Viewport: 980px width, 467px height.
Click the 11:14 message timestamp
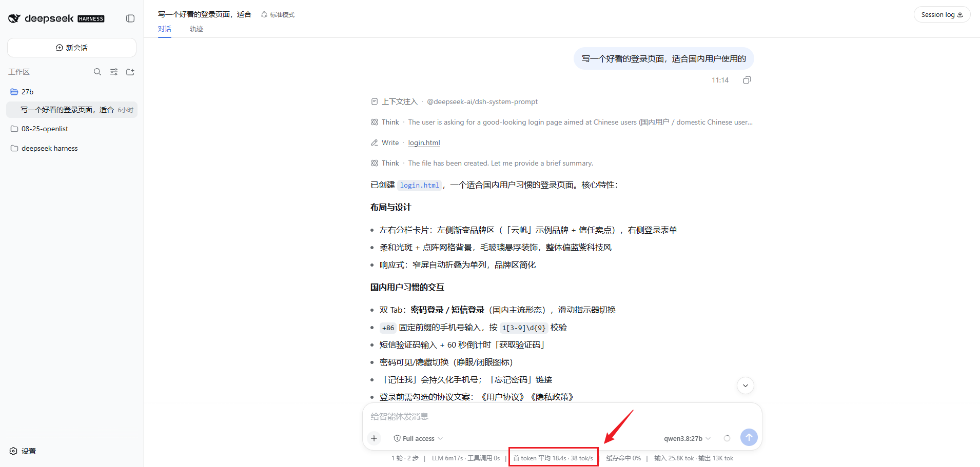(x=720, y=80)
